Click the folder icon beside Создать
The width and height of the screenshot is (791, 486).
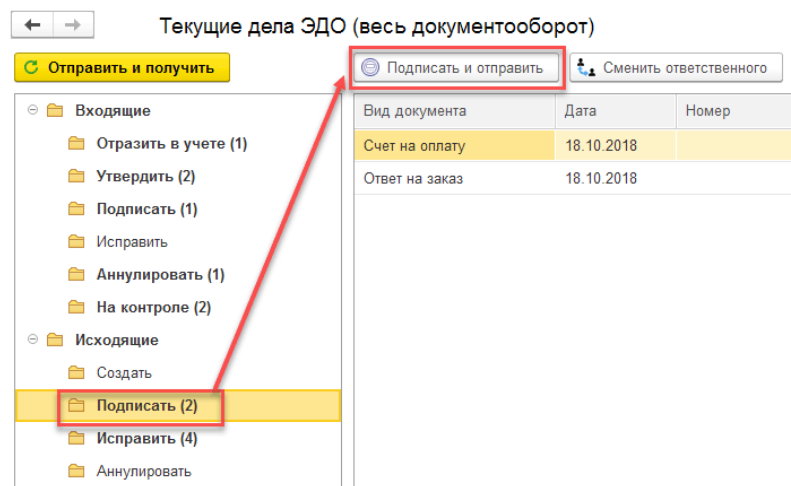(x=77, y=372)
